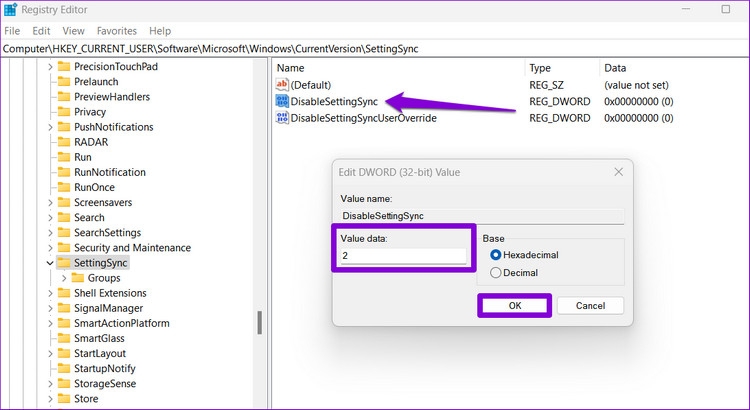This screenshot has width=750, height=410.
Task: Click the PushNotifications folder icon
Action: click(64, 127)
